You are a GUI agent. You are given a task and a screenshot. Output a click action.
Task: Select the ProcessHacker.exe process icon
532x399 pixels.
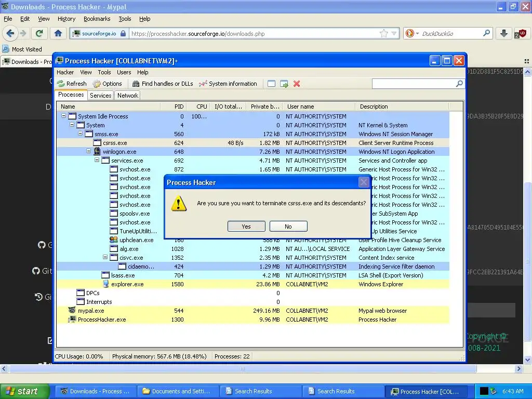(x=72, y=320)
